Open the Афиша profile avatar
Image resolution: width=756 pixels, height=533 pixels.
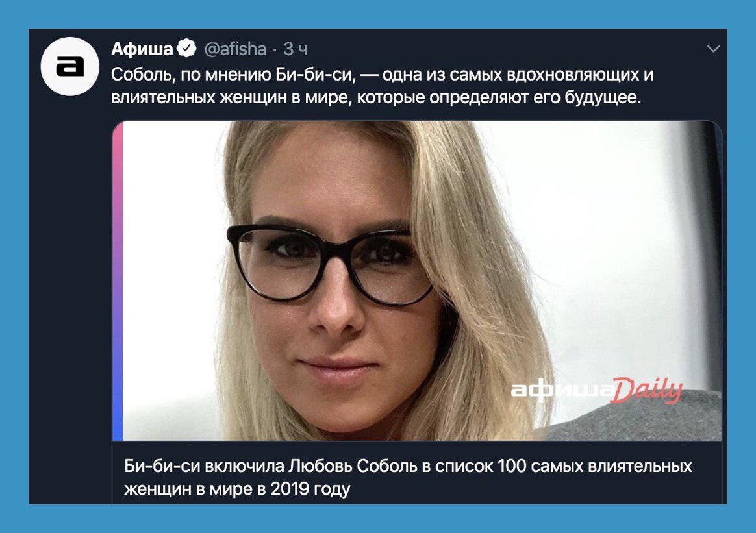coord(70,66)
